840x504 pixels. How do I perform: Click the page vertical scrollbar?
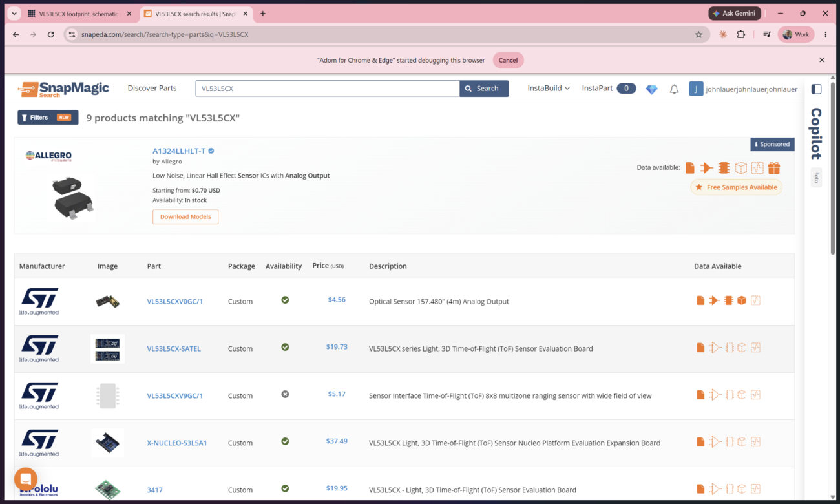(x=833, y=168)
